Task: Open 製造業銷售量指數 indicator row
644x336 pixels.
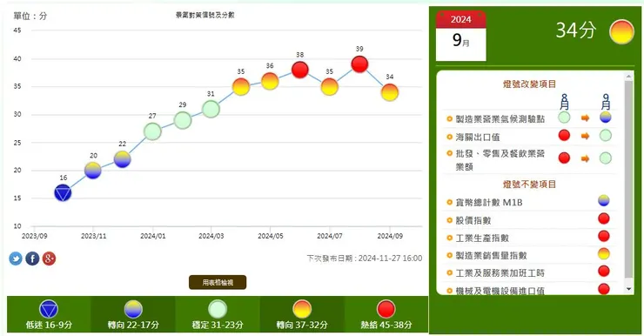Action: pos(529,255)
